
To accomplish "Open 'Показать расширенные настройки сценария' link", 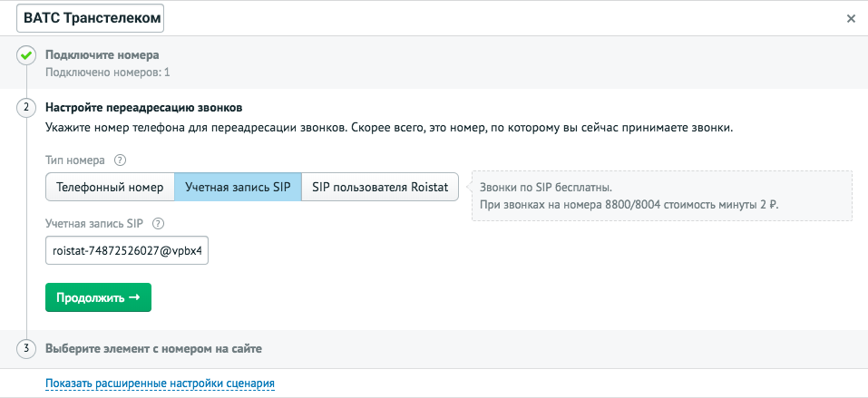I will (x=160, y=383).
